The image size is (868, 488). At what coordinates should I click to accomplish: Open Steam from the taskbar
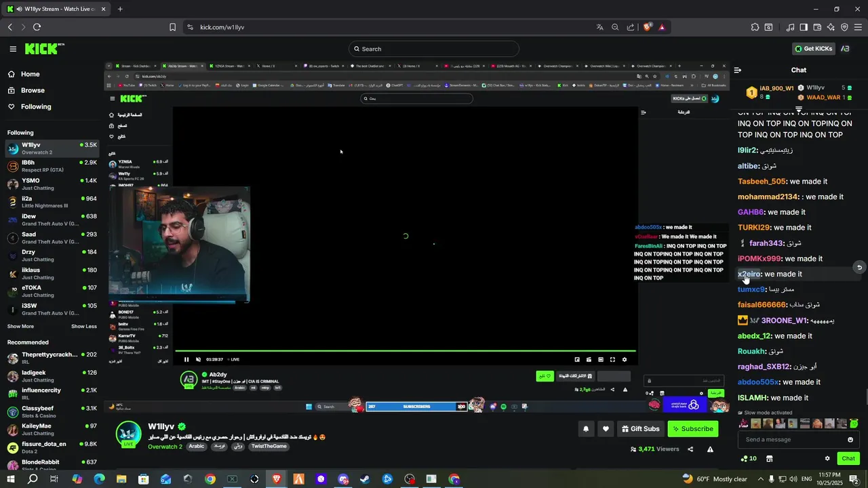pos(365,479)
